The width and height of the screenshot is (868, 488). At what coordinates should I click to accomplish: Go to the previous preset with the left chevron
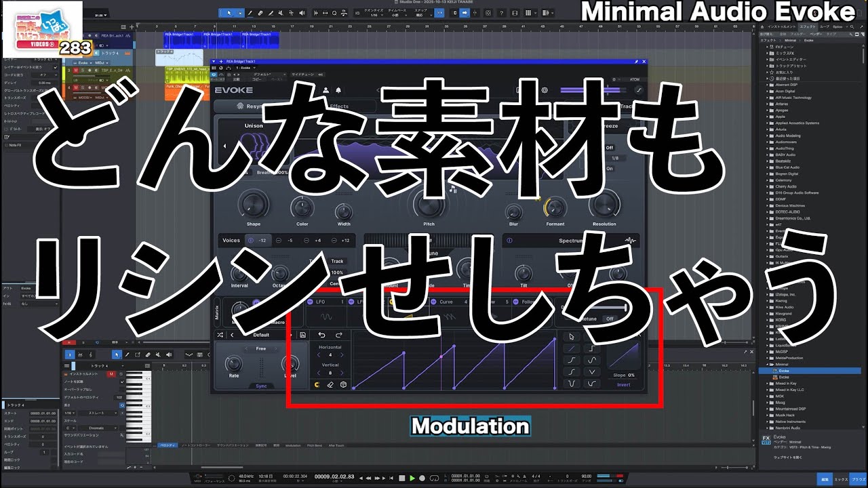[x=233, y=335]
